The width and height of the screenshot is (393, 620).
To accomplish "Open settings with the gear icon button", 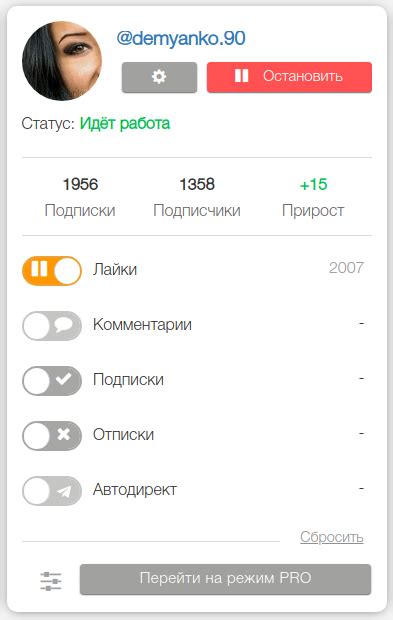I will tap(159, 77).
